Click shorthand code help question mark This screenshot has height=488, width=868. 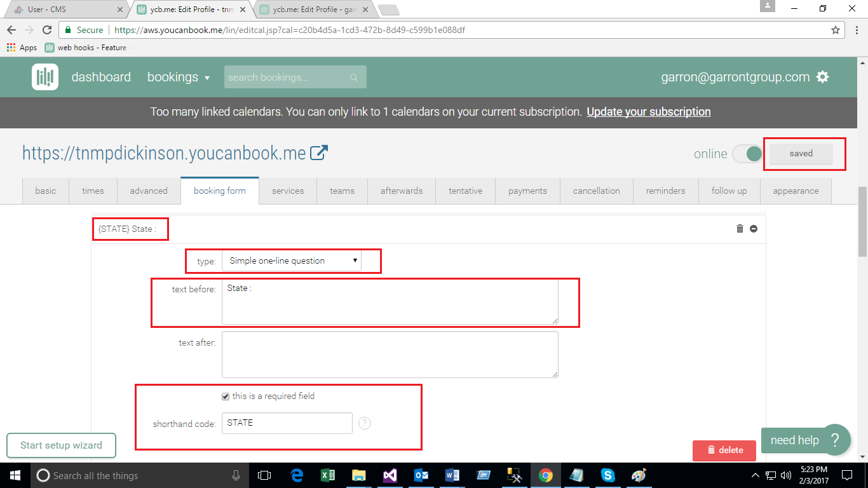point(365,423)
